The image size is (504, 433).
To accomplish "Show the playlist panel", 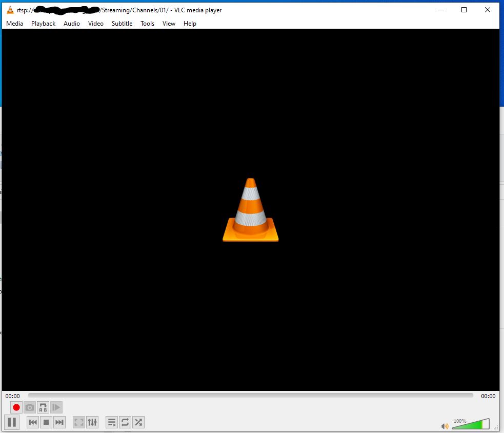I will [112, 422].
